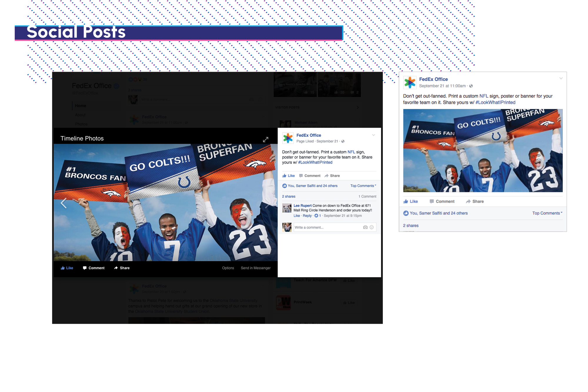This screenshot has height=392, width=588.
Task: Open '2 shares' on the right post card
Action: (411, 226)
